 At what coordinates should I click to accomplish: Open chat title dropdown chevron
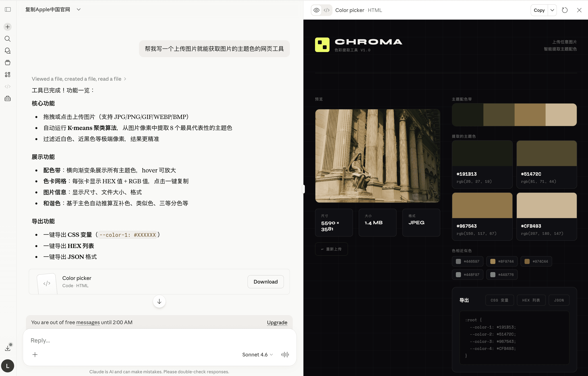pos(79,10)
